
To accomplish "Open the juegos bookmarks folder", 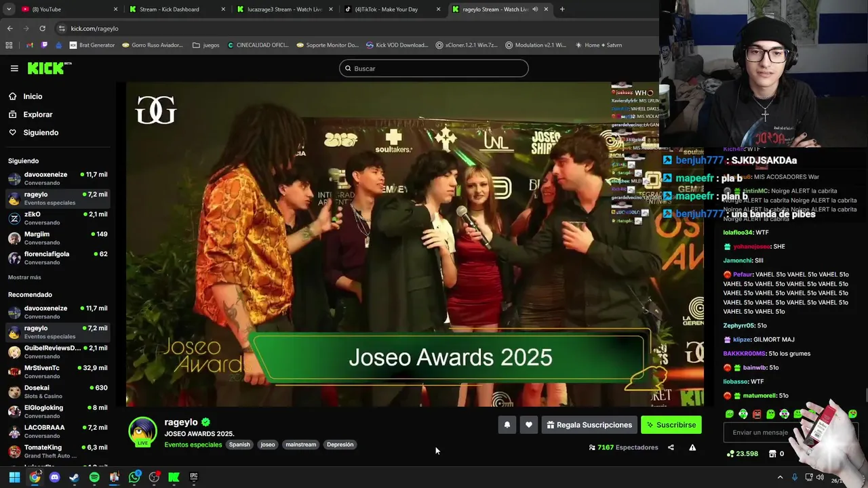I will [x=206, y=45].
